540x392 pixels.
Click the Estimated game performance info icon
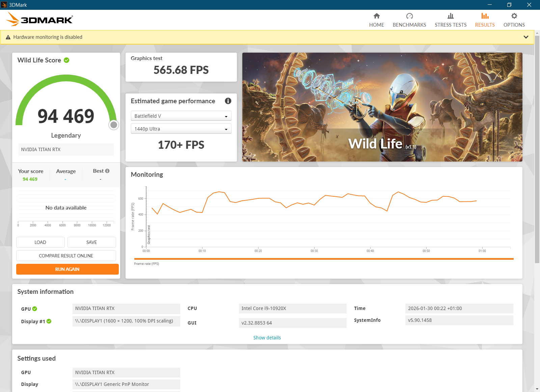[228, 101]
